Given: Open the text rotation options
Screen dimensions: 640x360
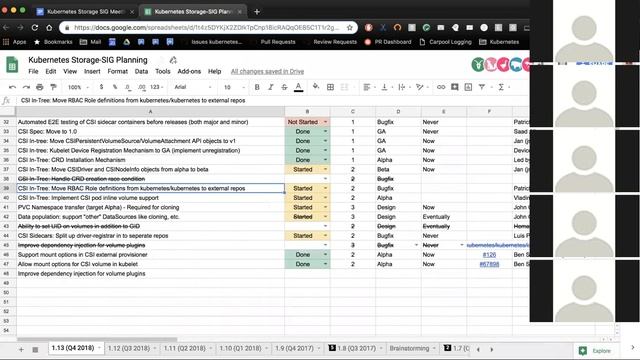Looking at the screenshot, I should [x=421, y=87].
